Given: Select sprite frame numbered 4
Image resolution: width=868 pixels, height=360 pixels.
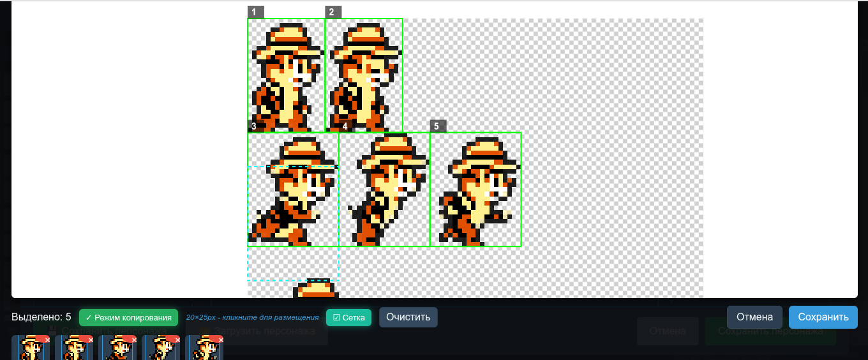Looking at the screenshot, I should point(384,190).
